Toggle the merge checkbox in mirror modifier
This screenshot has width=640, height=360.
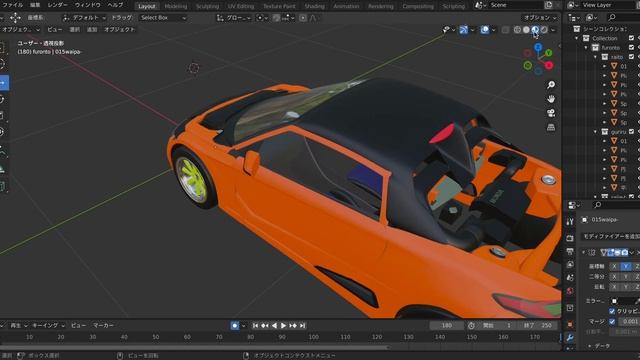612,322
